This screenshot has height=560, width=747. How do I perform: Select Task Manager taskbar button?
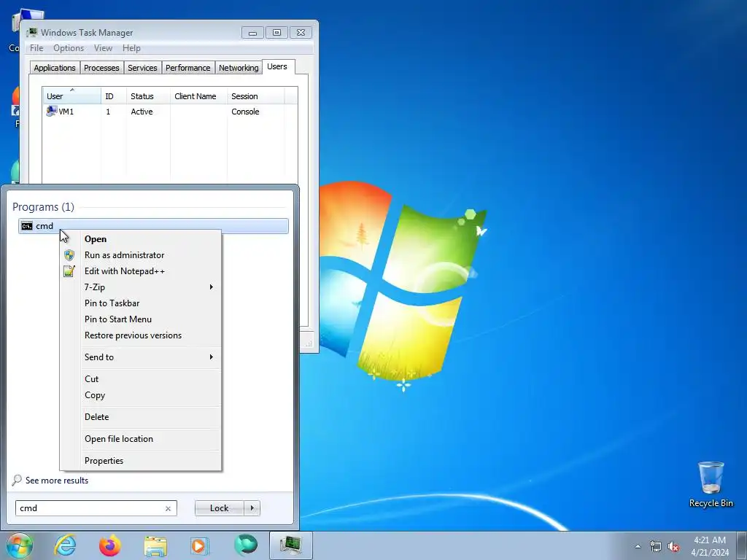pos(290,545)
